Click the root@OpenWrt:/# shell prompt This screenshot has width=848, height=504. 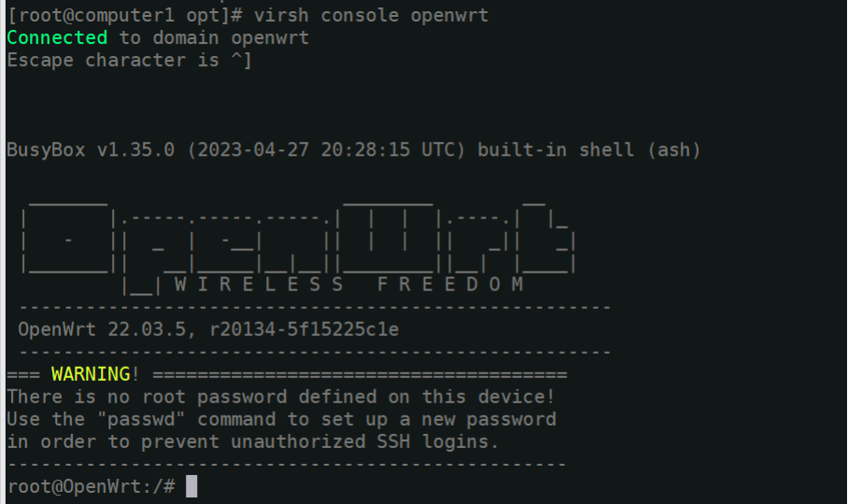(92, 486)
